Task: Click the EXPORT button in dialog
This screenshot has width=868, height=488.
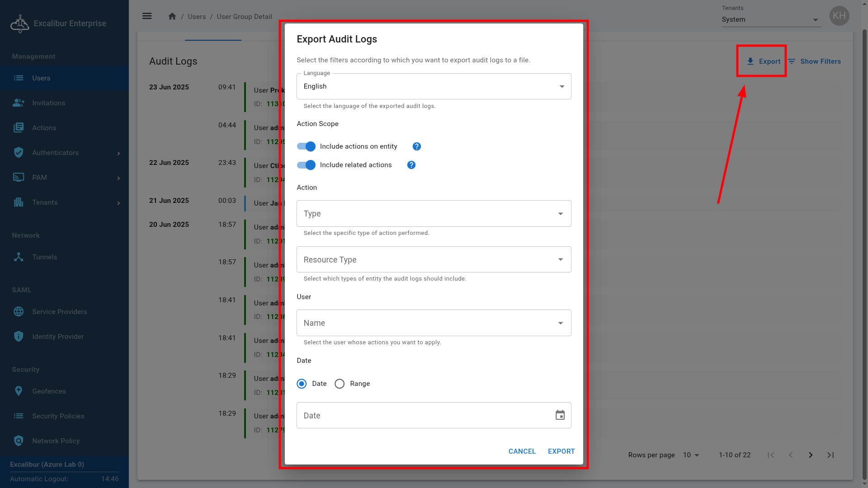Action: (561, 451)
